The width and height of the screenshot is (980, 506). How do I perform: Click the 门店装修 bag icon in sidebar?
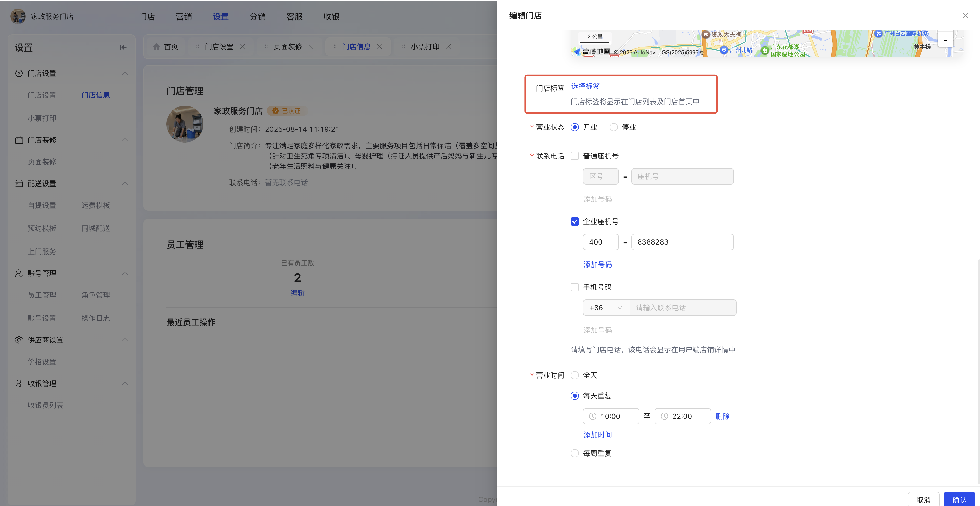click(x=19, y=140)
